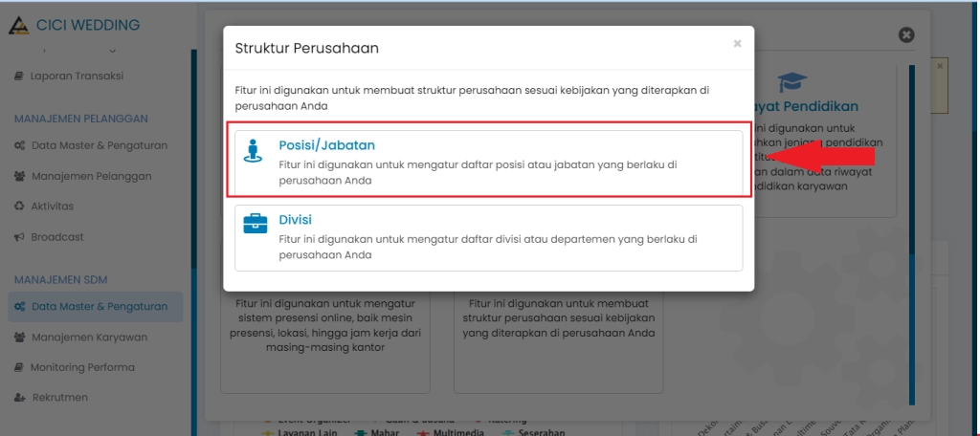Click the Broadcast megaphone icon
Viewport: 980px width, 436px height.
[19, 237]
